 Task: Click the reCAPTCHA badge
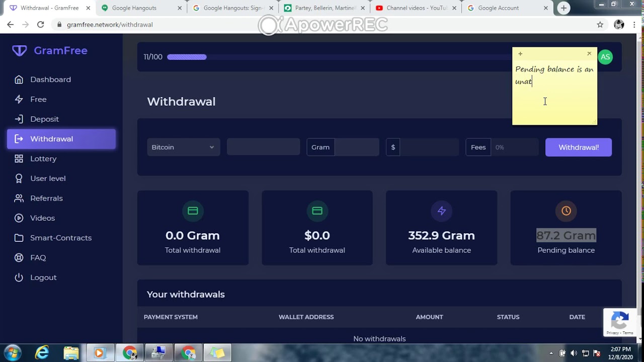pyautogui.click(x=620, y=322)
